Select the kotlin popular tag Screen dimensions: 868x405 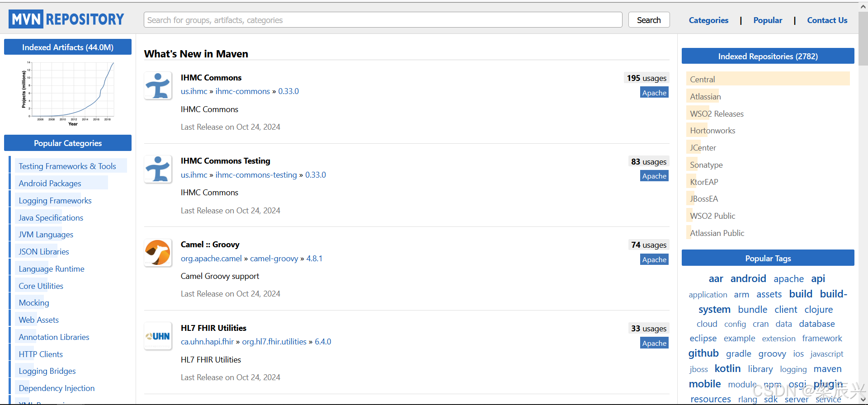tap(727, 368)
